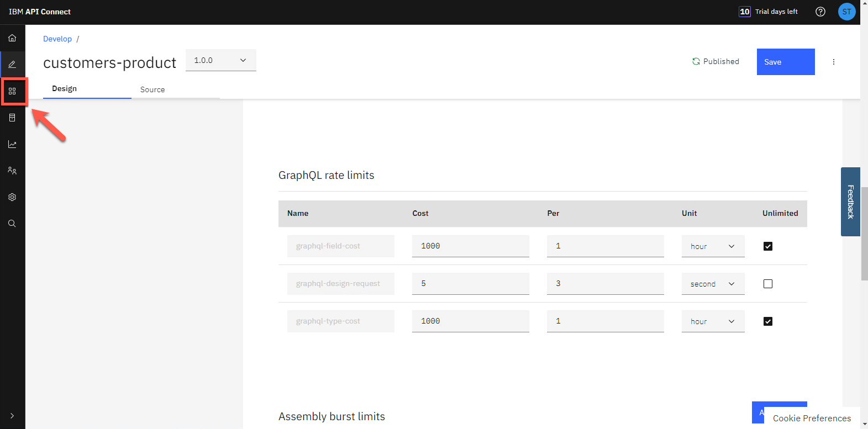868x429 pixels.
Task: Select the Develop pencil icon
Action: point(12,65)
